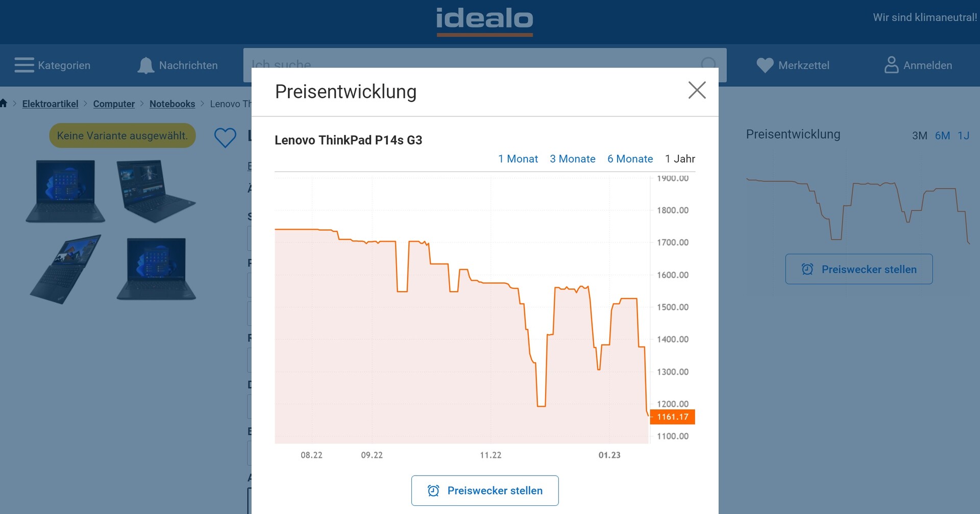Click the search magnifier icon
Viewport: 980px width, 514px height.
click(708, 65)
